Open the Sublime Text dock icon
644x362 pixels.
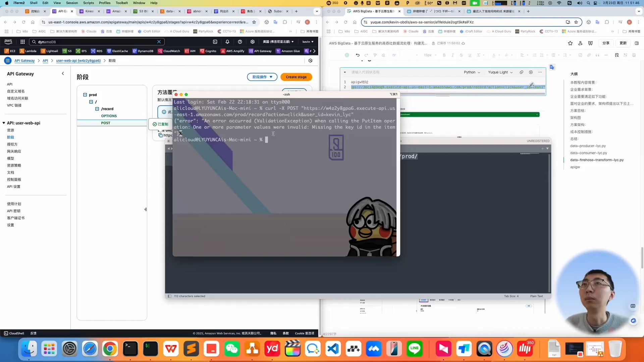point(191,349)
